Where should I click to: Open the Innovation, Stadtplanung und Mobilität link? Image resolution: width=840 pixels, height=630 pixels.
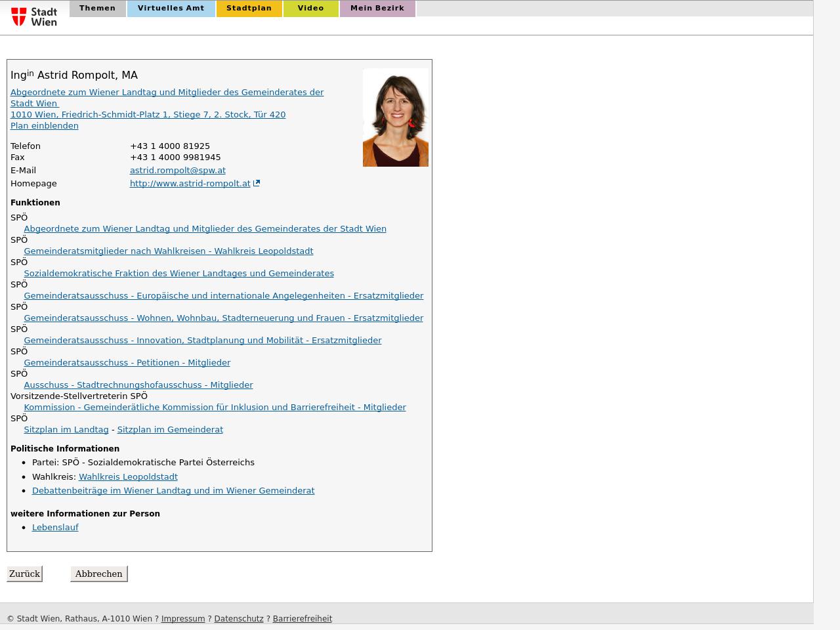point(203,341)
